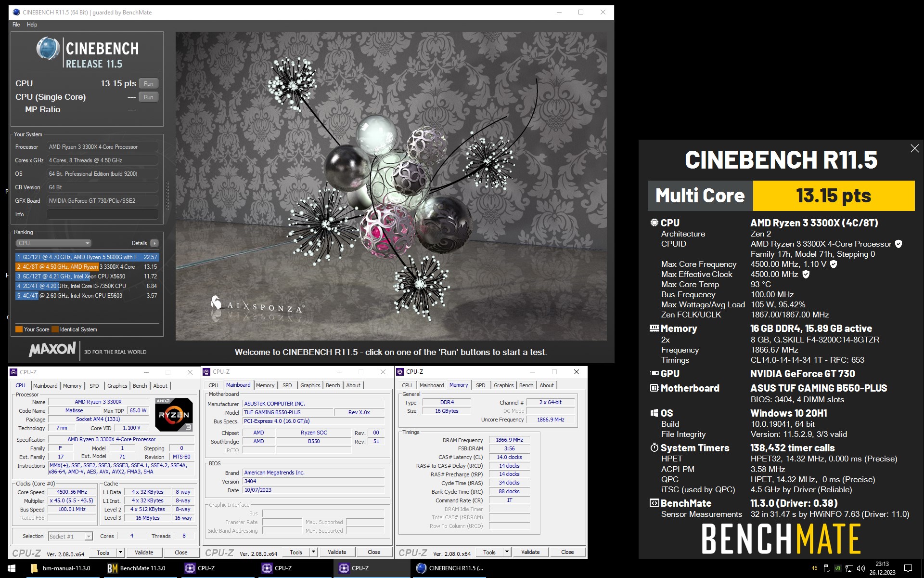Run the CPU multi-core benchmark
Viewport: 924px width, 578px height.
point(148,83)
